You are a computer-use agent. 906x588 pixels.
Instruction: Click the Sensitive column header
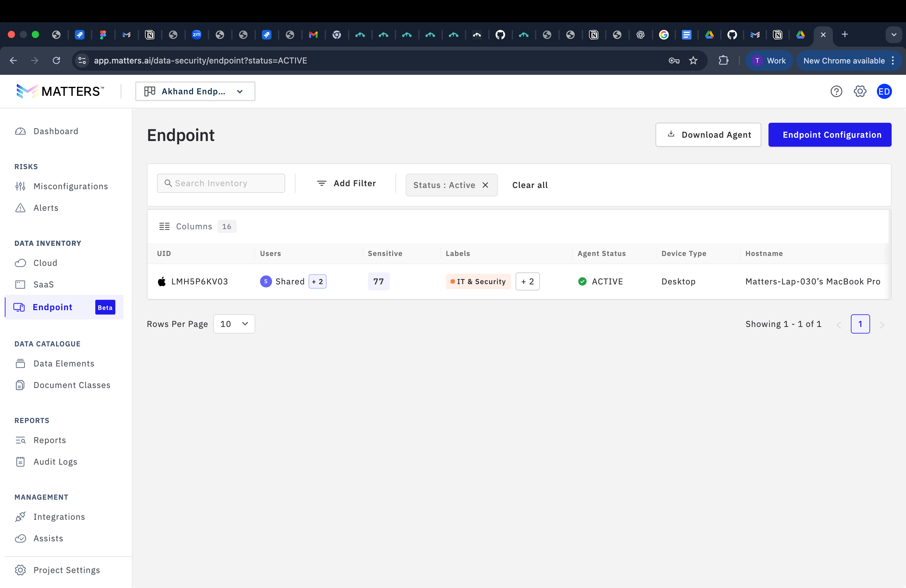tap(385, 253)
